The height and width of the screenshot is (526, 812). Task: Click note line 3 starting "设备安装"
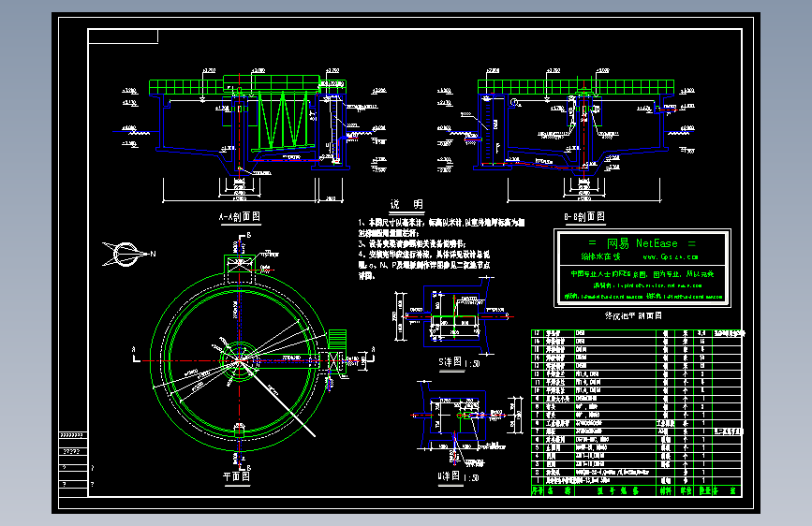point(412,244)
